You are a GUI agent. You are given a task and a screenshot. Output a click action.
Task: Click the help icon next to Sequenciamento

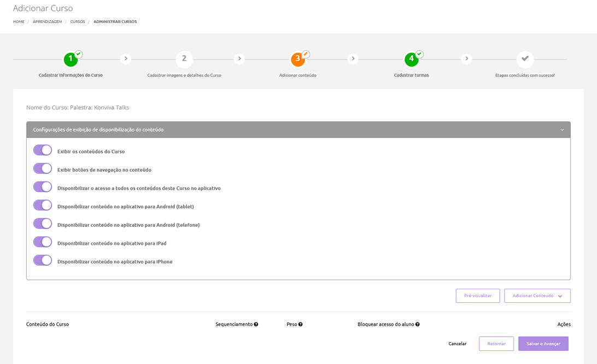pyautogui.click(x=256, y=325)
